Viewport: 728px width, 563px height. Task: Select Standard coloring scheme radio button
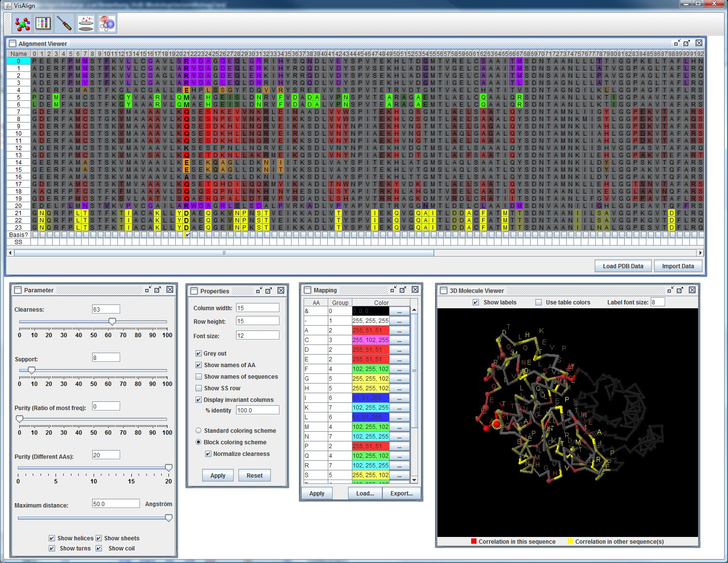pyautogui.click(x=198, y=431)
